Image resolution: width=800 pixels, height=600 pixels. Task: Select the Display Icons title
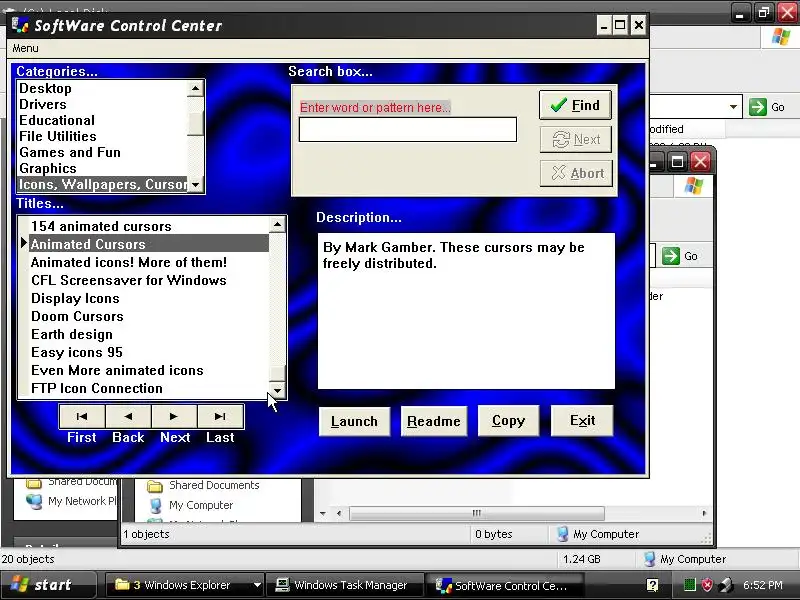148,298
